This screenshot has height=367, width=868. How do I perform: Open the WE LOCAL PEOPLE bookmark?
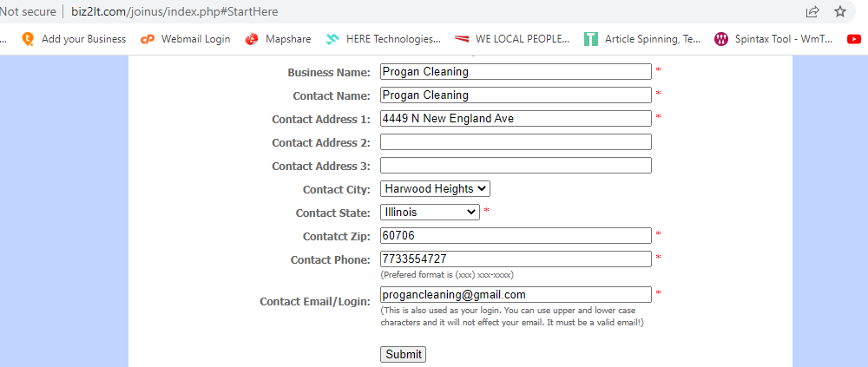(x=512, y=39)
